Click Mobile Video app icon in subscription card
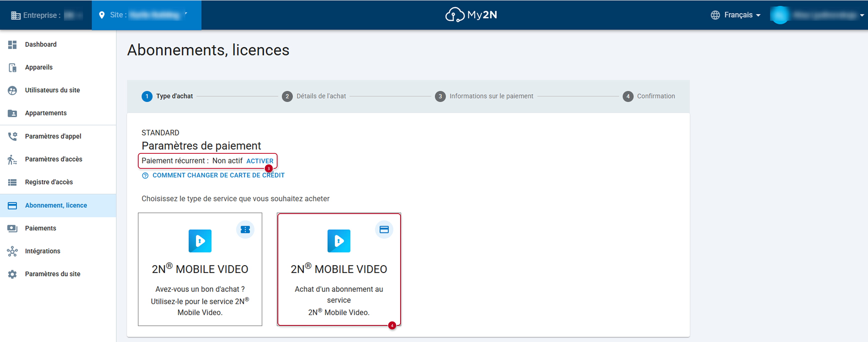 [x=339, y=241]
